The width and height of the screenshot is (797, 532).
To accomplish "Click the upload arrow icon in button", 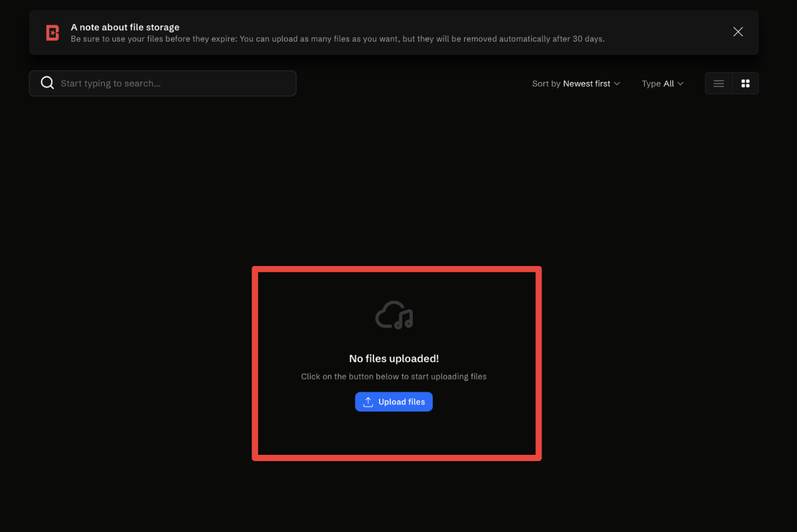I will coord(368,402).
